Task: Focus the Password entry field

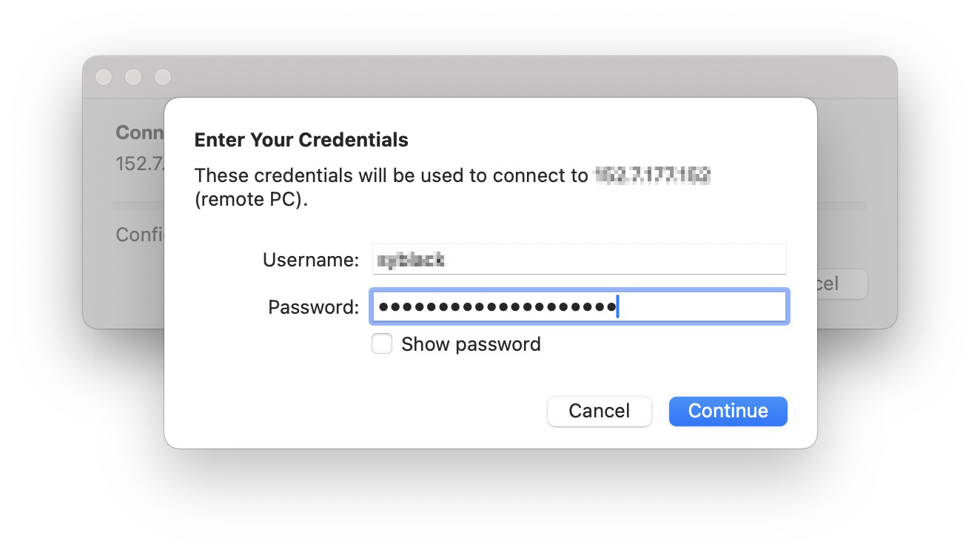Action: click(x=579, y=307)
